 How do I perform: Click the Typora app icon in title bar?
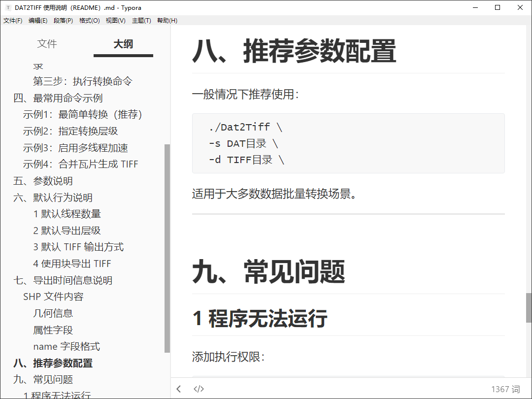tap(8, 7)
